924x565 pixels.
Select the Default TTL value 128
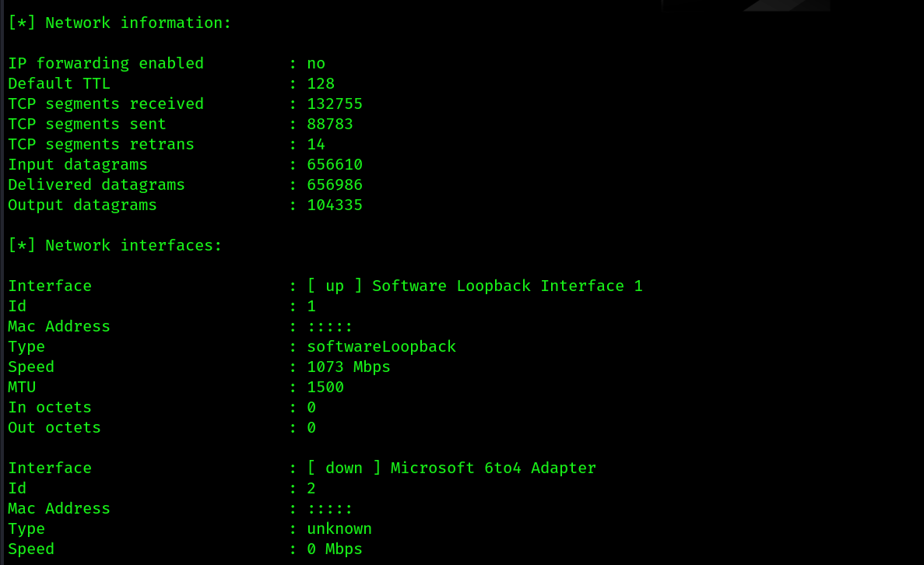click(321, 83)
